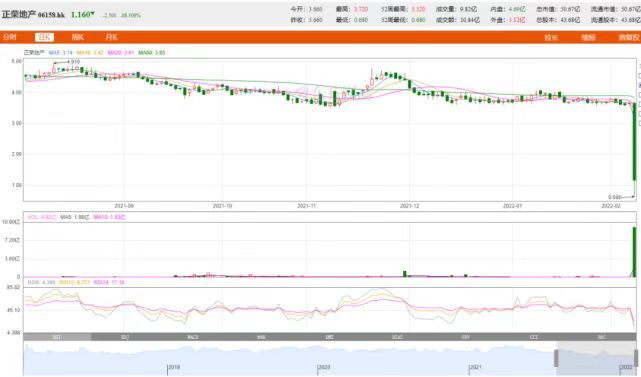Grab the left handle of range selector
Viewport: 641px width, 377px height.
tap(556, 358)
